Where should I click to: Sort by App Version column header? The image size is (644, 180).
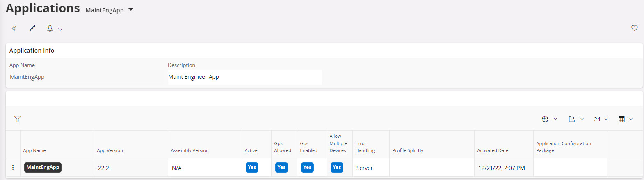coord(110,150)
